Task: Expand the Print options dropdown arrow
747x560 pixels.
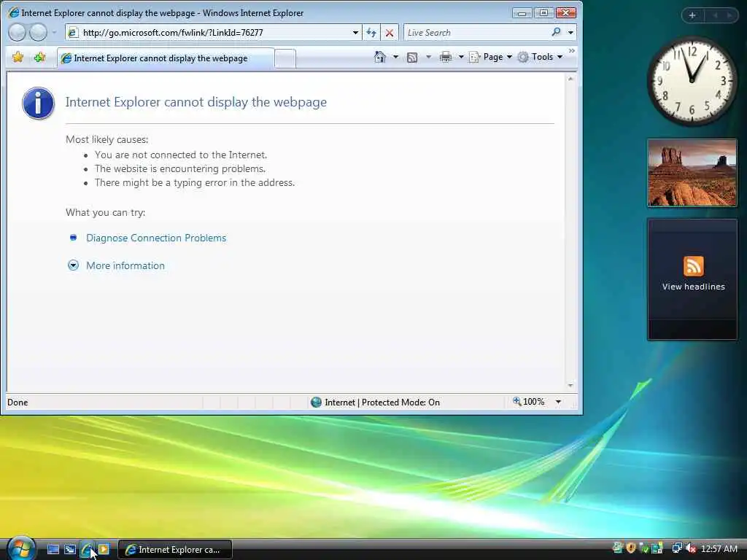Action: (461, 57)
